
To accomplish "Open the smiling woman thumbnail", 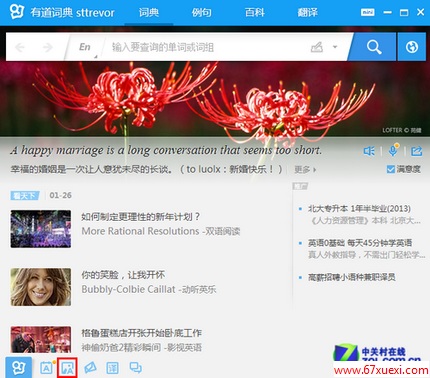I will pos(41,287).
